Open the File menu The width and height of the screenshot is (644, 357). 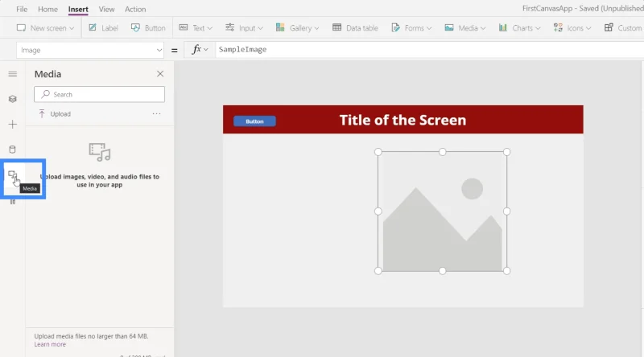pos(22,9)
